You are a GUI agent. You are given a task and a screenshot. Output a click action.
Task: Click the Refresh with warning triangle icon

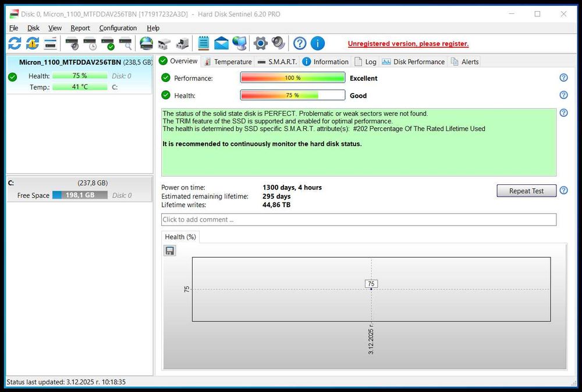click(x=33, y=44)
